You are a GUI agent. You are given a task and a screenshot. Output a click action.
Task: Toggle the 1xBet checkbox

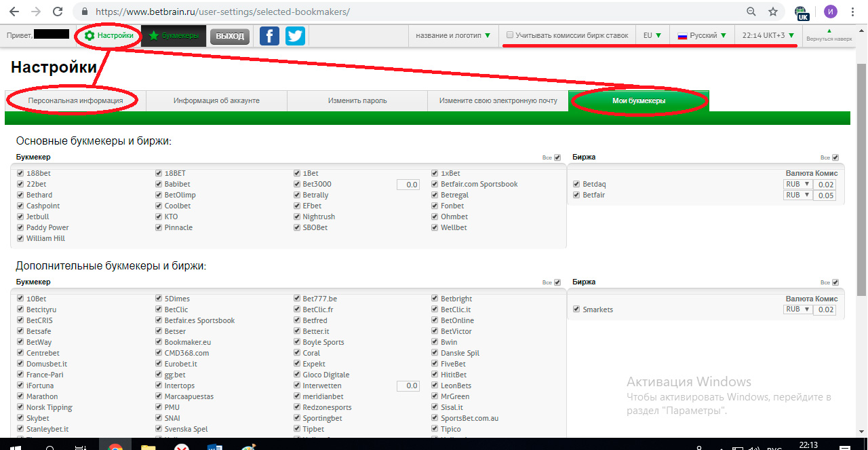[x=435, y=173]
